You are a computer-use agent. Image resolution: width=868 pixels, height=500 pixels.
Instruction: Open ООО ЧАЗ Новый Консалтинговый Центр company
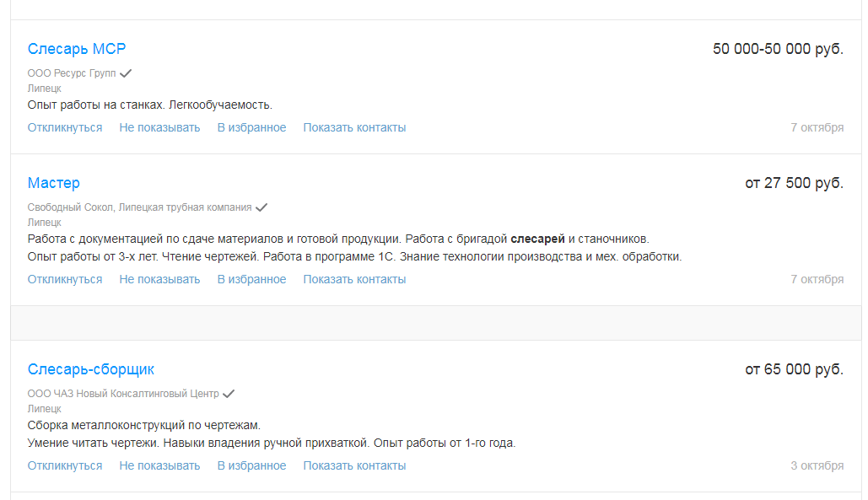click(x=123, y=394)
